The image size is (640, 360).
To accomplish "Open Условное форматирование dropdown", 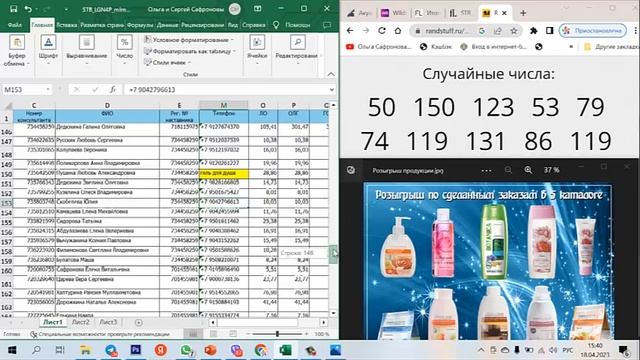I will click(x=189, y=40).
